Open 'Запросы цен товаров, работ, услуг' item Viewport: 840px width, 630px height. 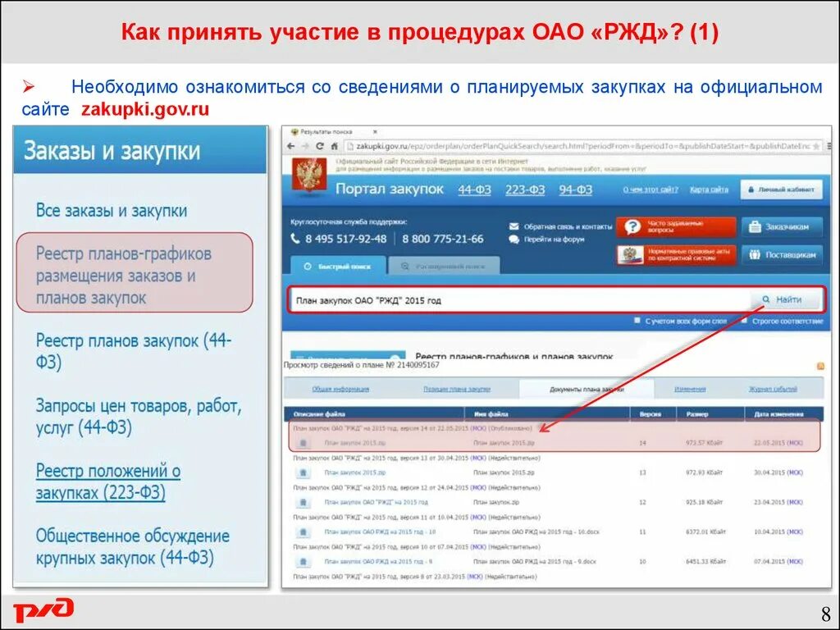[139, 416]
